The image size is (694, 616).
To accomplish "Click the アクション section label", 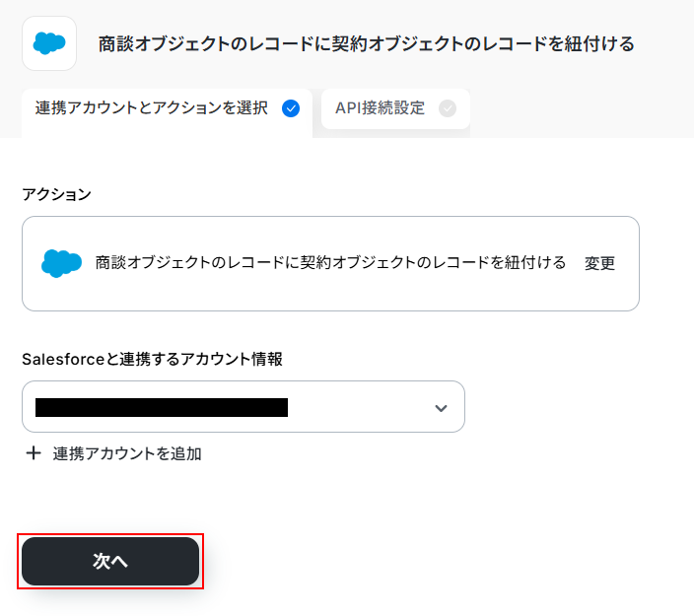I will click(x=56, y=194).
